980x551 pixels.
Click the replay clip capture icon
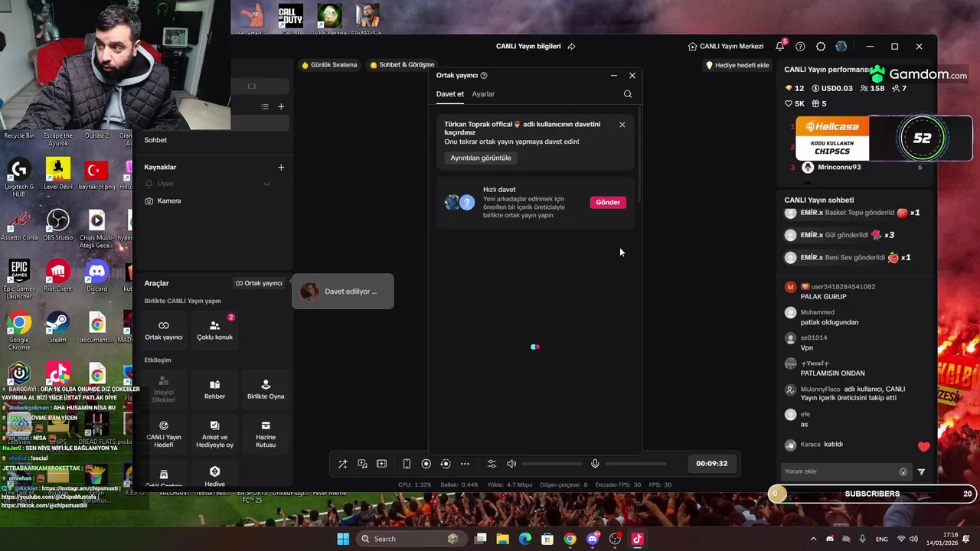pos(446,464)
